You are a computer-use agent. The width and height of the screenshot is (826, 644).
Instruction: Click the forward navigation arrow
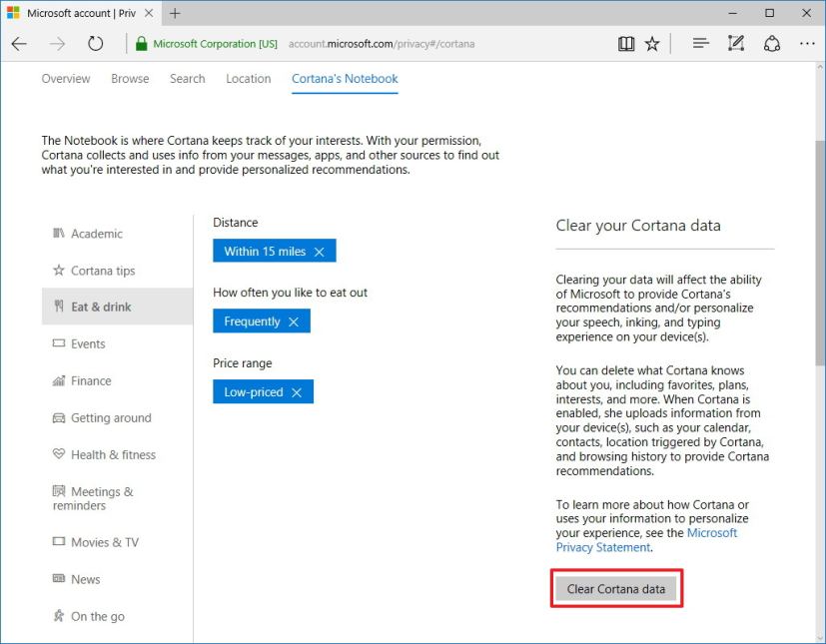point(57,44)
